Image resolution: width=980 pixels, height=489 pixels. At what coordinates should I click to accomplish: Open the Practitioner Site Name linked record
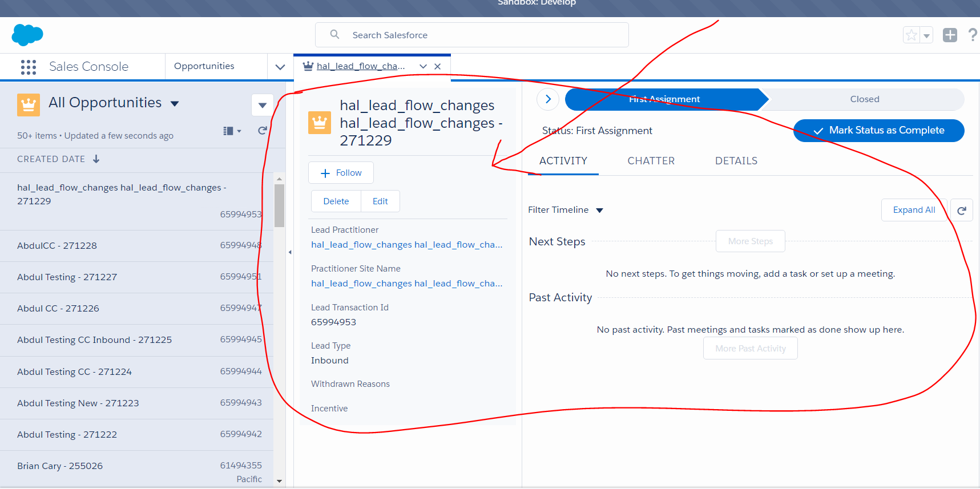coord(407,284)
